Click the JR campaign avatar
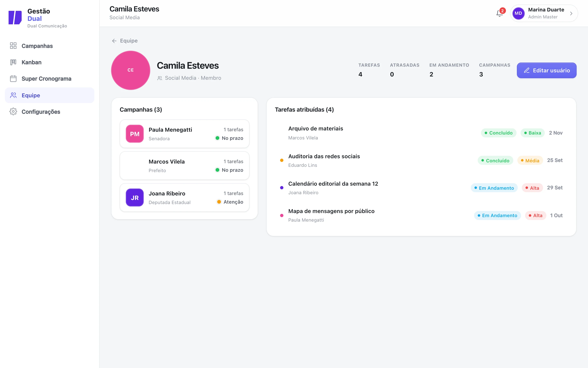This screenshot has width=588, height=368. [x=135, y=198]
